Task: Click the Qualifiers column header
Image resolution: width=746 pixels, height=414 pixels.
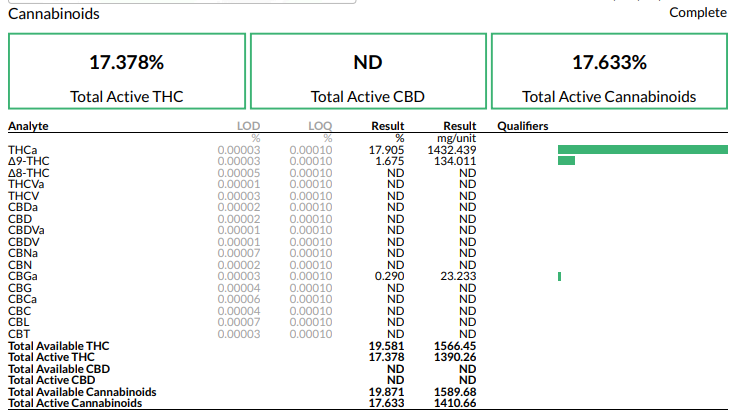Action: (523, 127)
